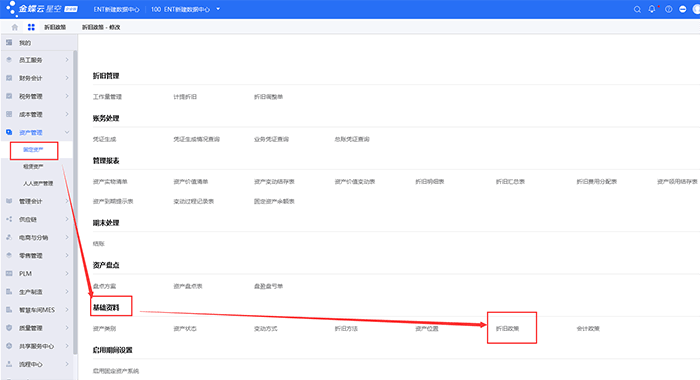
Task: Click the 共享服务中心 sidebar icon
Action: (x=9, y=346)
